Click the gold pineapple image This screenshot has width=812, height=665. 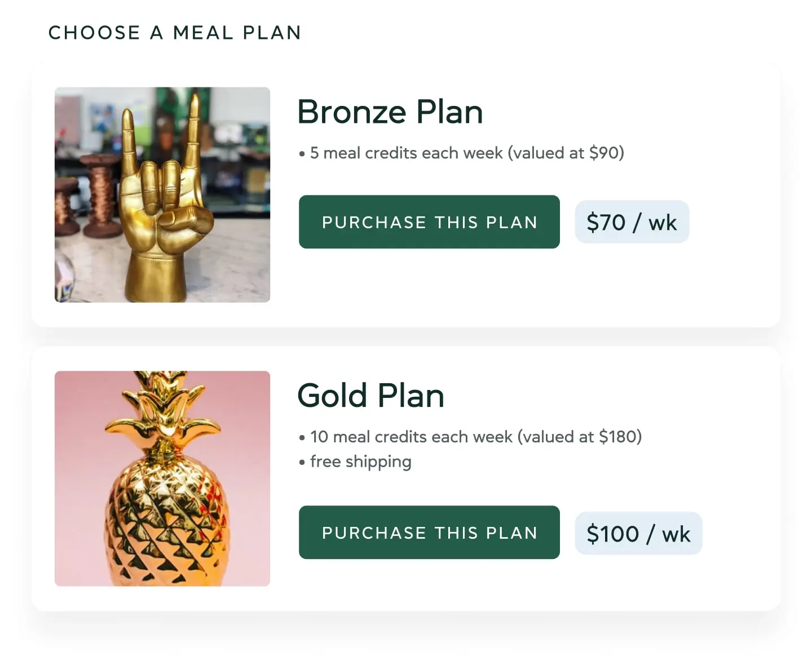click(162, 478)
